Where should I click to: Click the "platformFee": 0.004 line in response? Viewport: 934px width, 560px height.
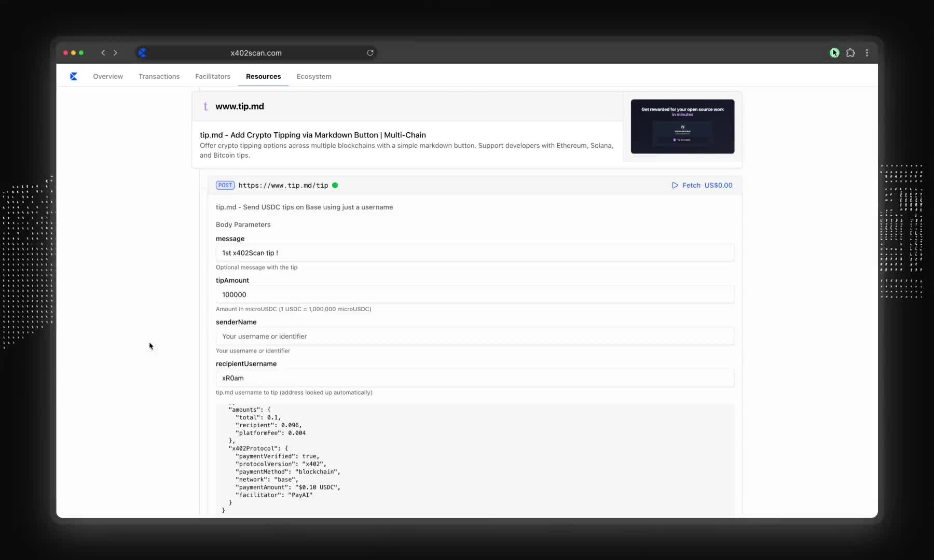(x=270, y=433)
